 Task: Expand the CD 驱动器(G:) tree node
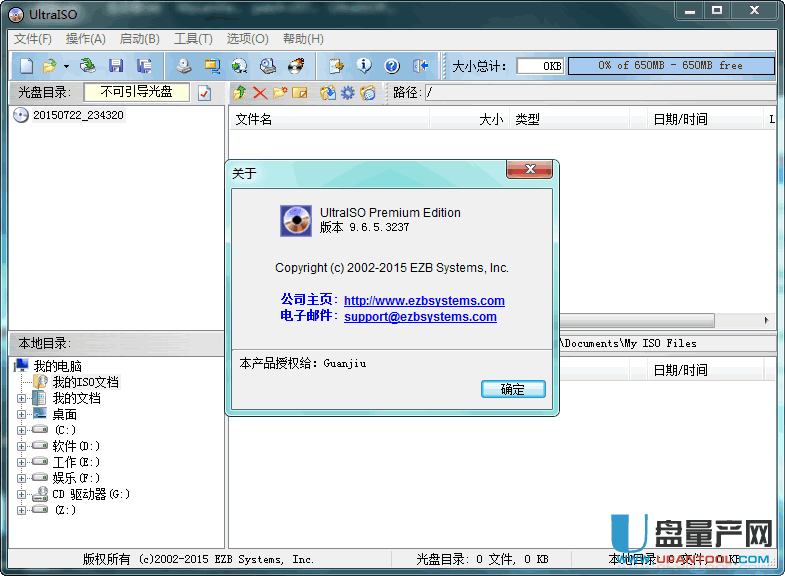(22, 494)
